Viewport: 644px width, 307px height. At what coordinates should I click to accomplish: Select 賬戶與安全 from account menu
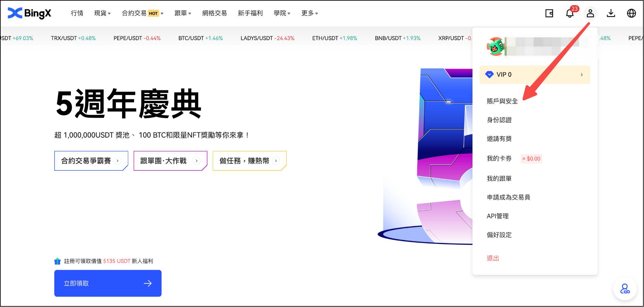click(502, 101)
